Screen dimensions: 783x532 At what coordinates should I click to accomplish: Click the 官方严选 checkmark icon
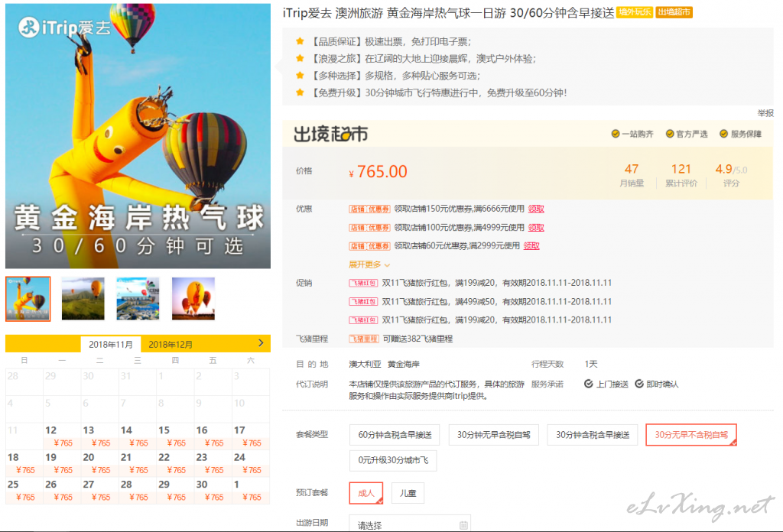pos(670,134)
